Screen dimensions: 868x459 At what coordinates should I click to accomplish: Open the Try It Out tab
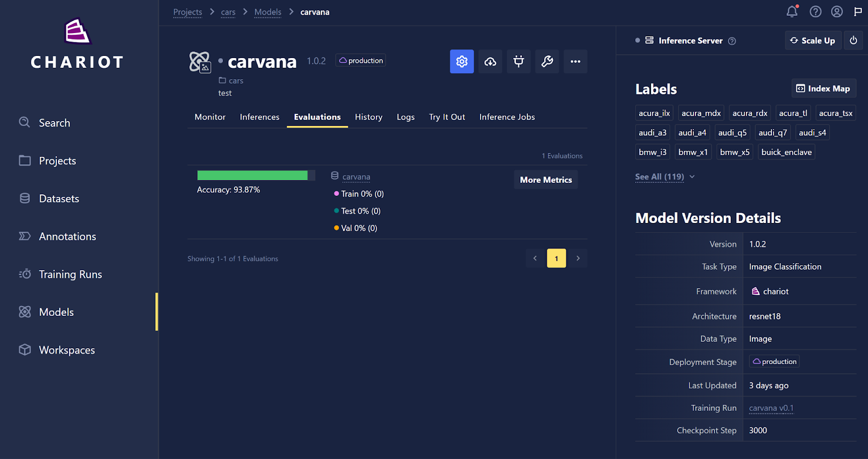tap(447, 117)
